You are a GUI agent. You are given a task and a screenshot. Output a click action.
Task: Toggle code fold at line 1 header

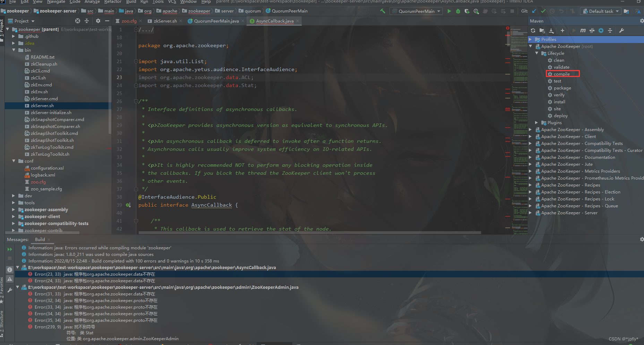(x=136, y=29)
